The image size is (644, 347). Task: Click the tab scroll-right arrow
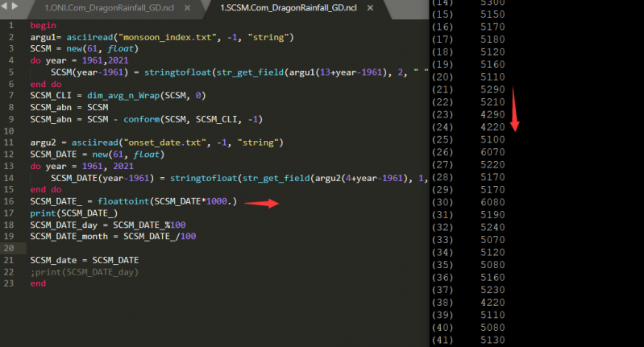18,7
